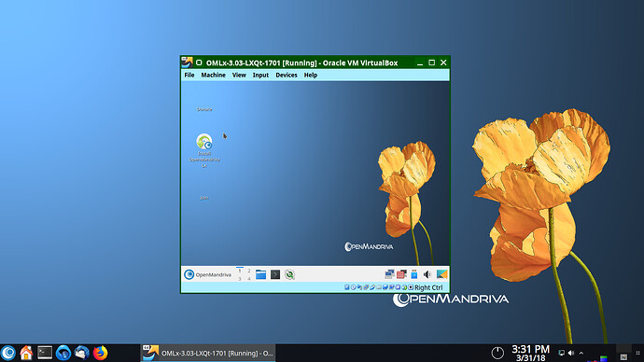
Task: Click the host panel configuration handle
Action: (x=637, y=353)
